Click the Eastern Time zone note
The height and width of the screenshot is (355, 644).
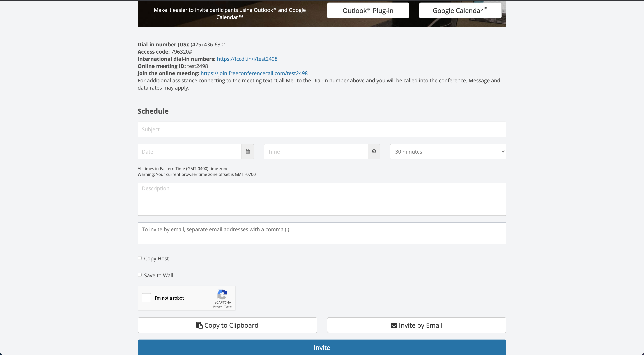coord(183,169)
